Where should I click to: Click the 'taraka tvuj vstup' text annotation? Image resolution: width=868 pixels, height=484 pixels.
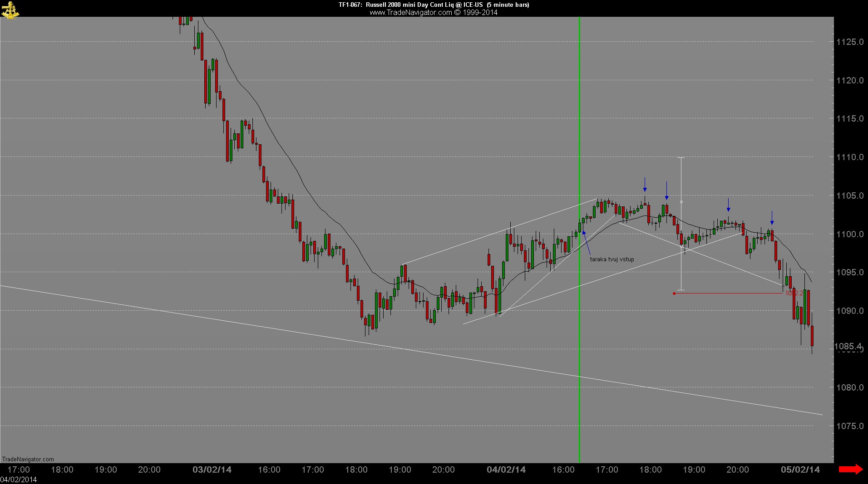(x=612, y=259)
